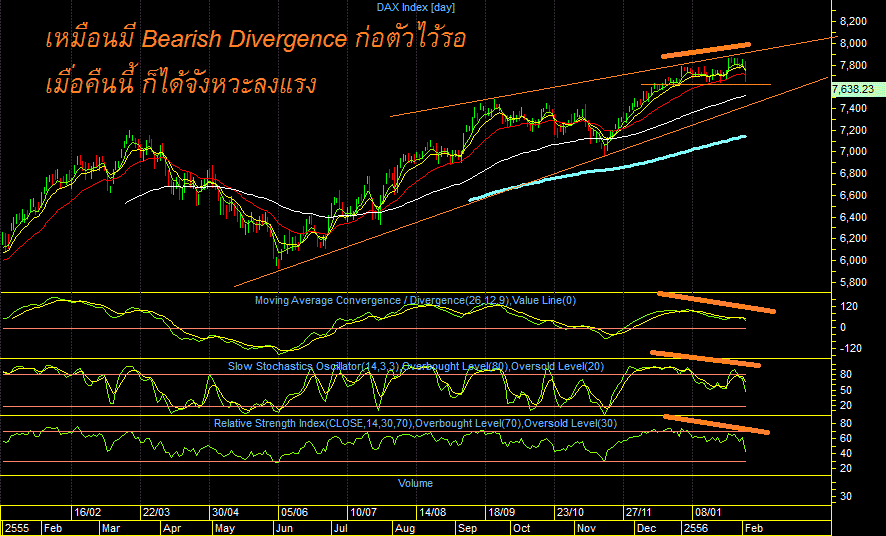Click the 6,400 price axis value

coord(853,217)
